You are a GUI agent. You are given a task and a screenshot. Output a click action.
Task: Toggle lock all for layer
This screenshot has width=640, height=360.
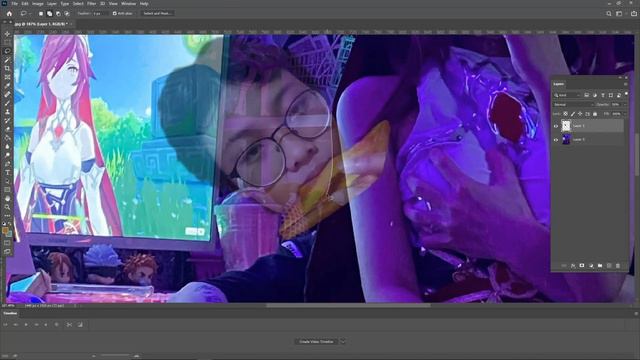point(595,114)
